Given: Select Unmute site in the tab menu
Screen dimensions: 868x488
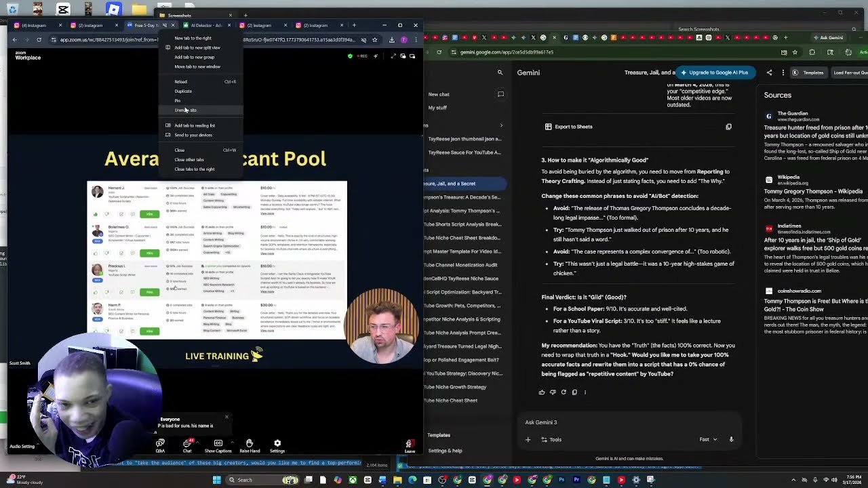Looking at the screenshot, I should [x=185, y=110].
